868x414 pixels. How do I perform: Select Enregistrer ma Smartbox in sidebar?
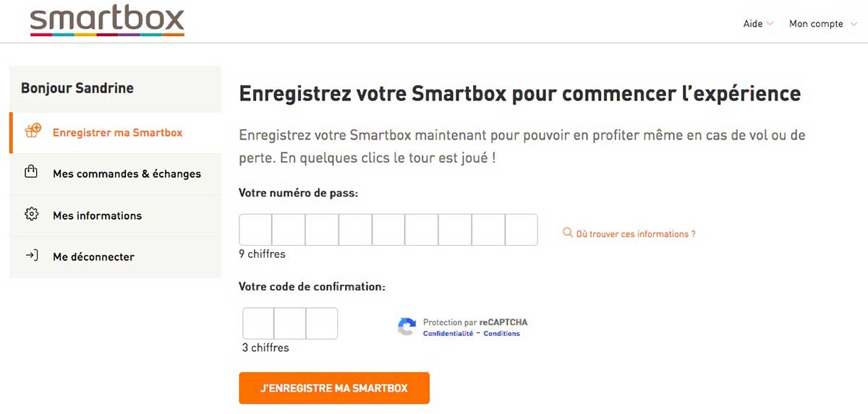click(117, 133)
